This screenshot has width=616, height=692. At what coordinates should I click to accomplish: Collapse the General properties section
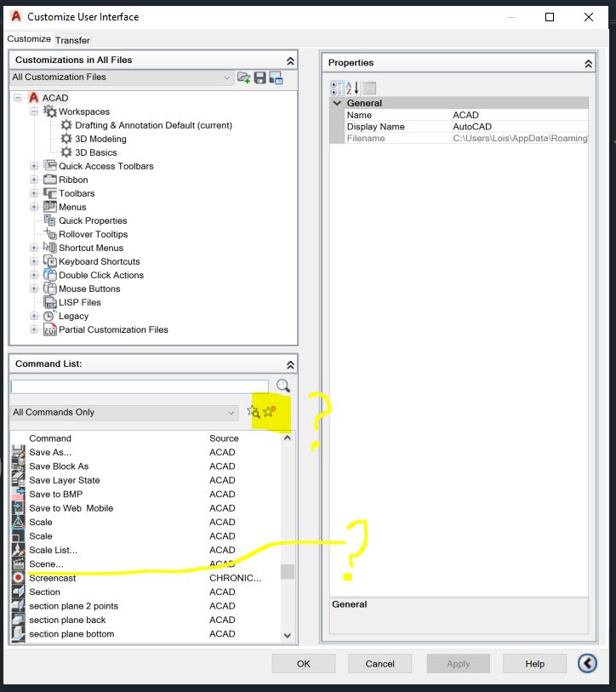pyautogui.click(x=337, y=103)
